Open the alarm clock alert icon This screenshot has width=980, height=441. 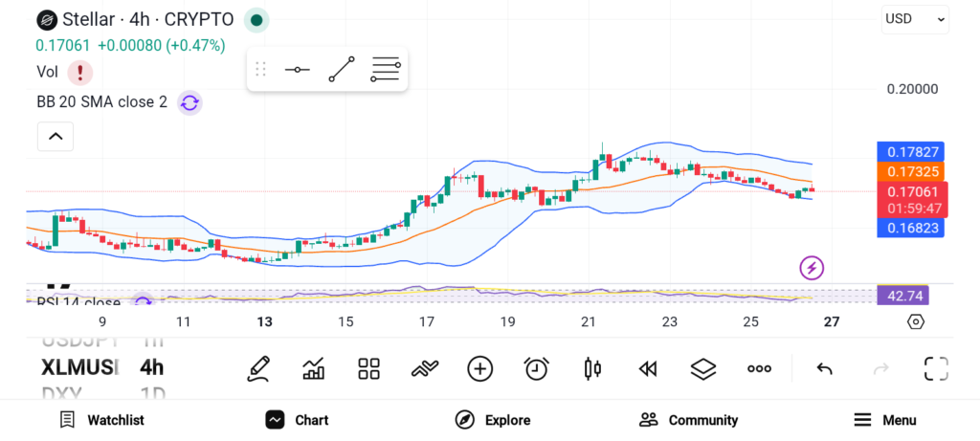click(x=536, y=368)
